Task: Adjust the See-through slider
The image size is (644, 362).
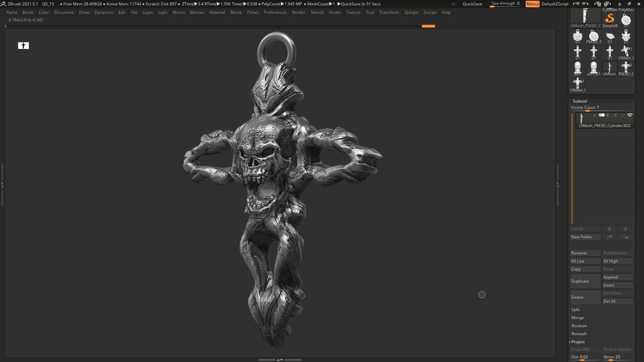Action: [506, 4]
